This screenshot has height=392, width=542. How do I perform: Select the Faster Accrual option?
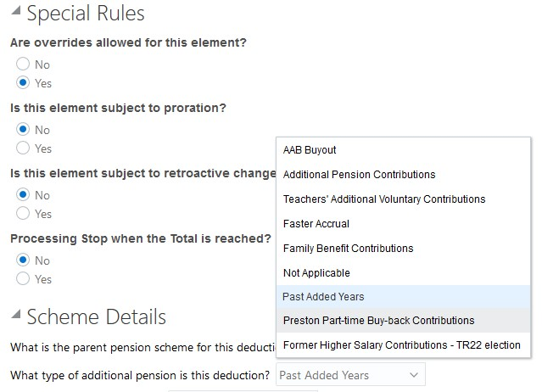(316, 224)
